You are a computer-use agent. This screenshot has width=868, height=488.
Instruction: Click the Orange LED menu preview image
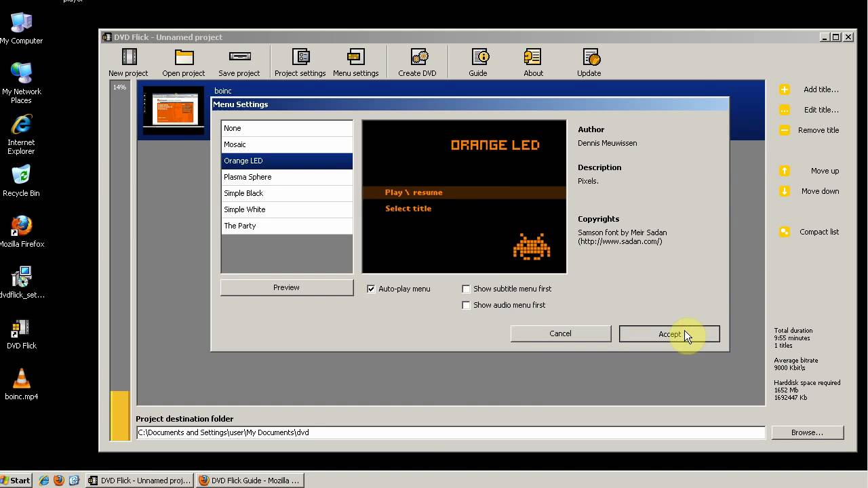[465, 197]
